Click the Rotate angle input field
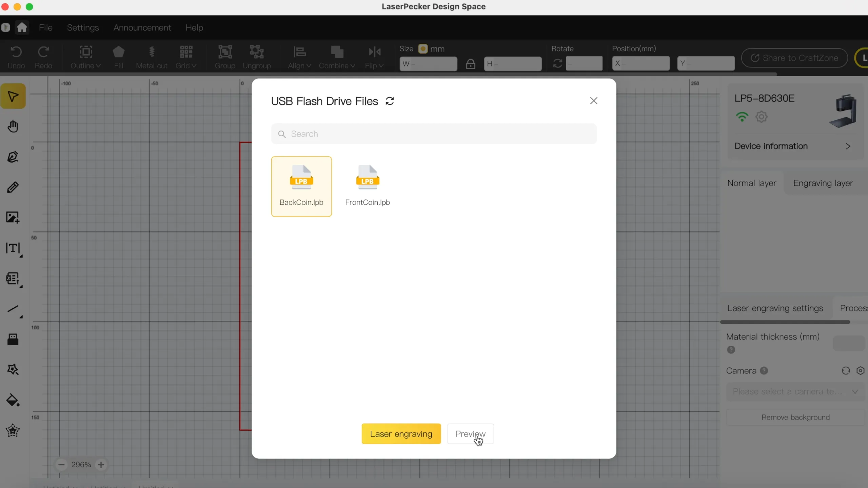The height and width of the screenshot is (488, 868). point(584,63)
